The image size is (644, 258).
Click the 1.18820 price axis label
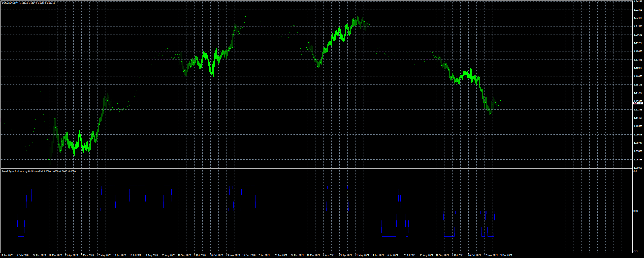coord(638,51)
